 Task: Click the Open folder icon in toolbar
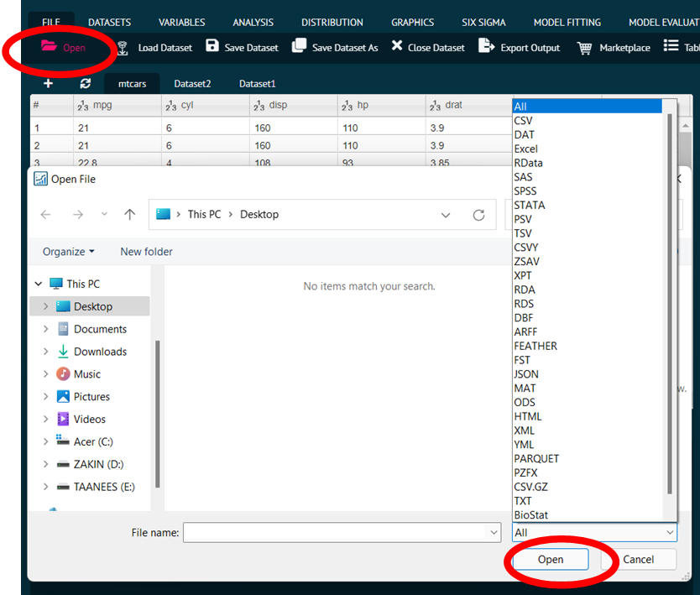pos(49,48)
